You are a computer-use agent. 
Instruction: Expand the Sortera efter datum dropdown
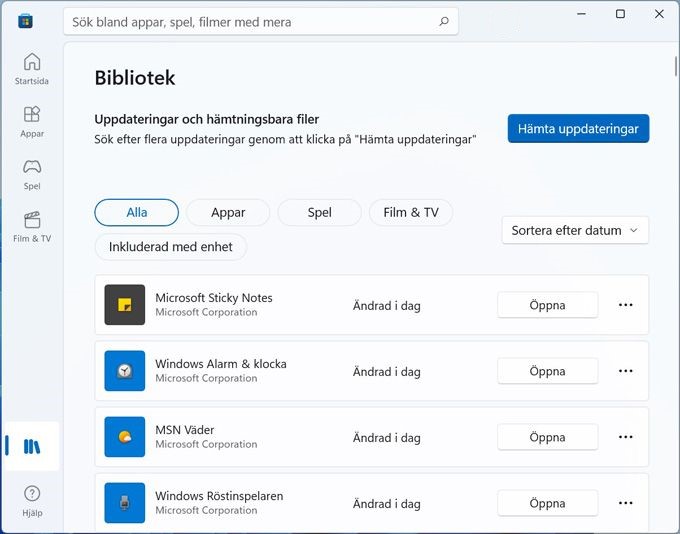click(575, 230)
